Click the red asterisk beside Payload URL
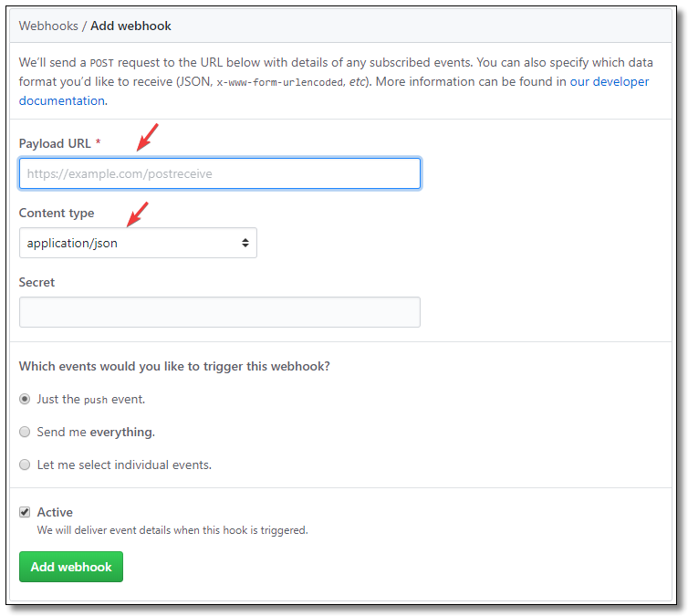688x616 pixels. tap(98, 143)
